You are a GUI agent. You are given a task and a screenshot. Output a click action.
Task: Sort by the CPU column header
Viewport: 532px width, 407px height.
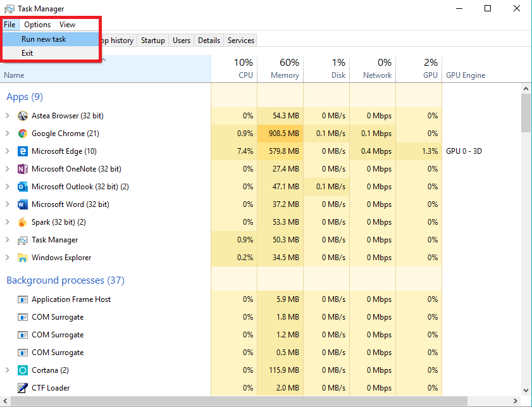(234, 69)
